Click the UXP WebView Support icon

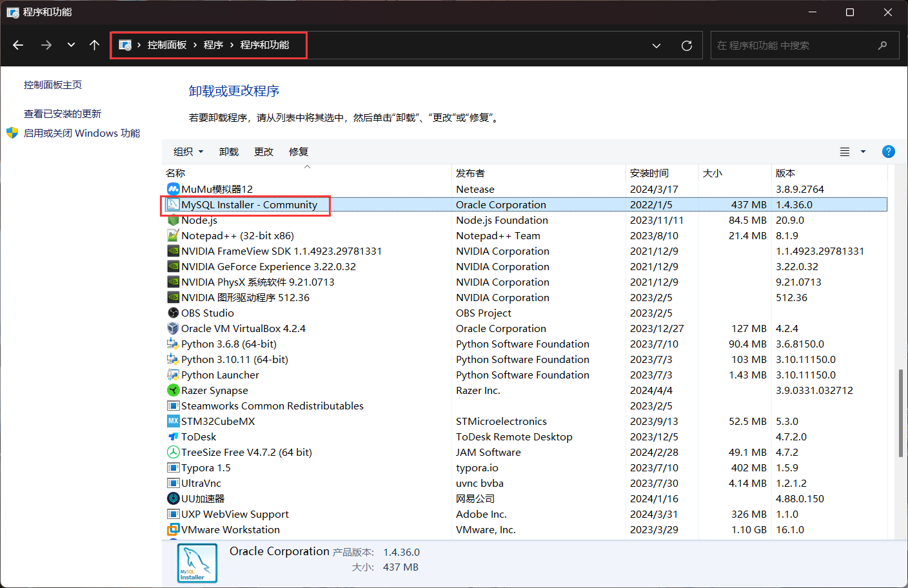coord(173,514)
